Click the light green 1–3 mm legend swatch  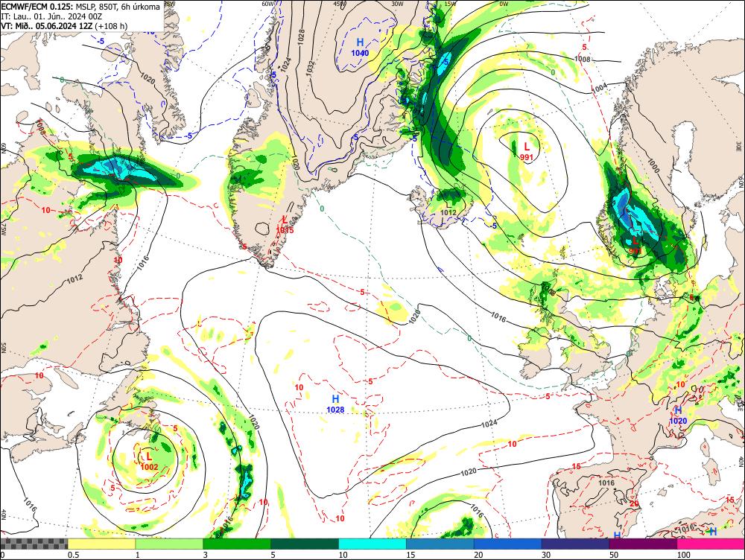(x=169, y=544)
